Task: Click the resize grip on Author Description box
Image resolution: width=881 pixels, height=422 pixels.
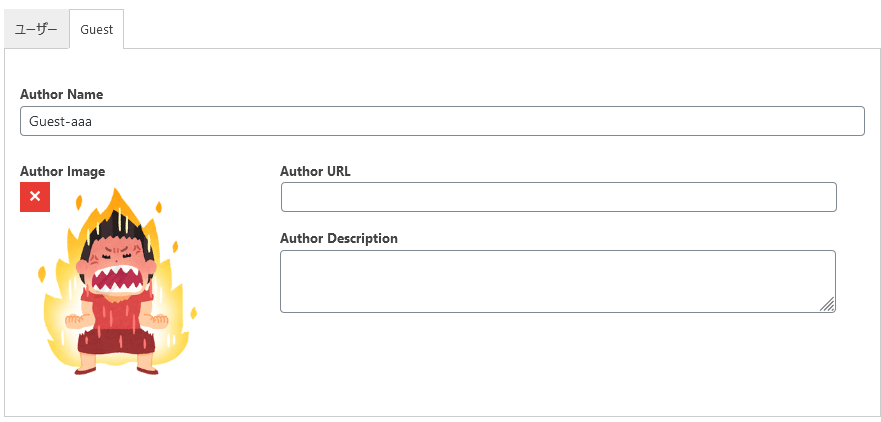Action: (827, 305)
